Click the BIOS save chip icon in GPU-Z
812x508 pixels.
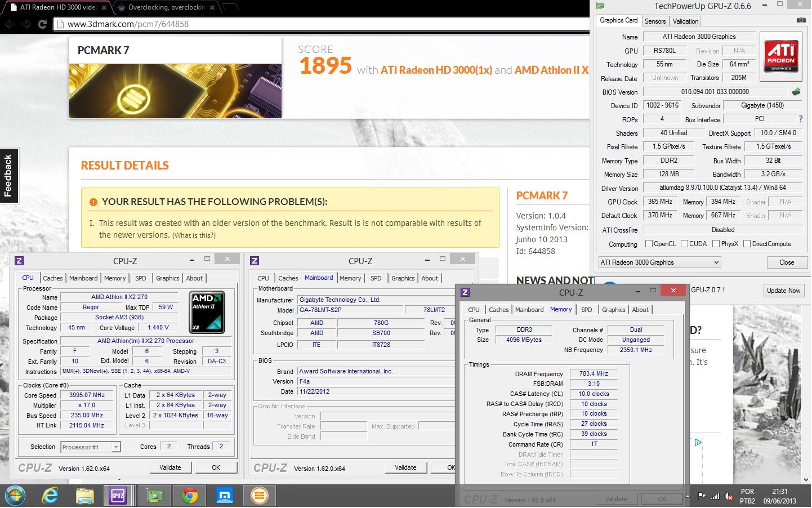click(x=796, y=91)
